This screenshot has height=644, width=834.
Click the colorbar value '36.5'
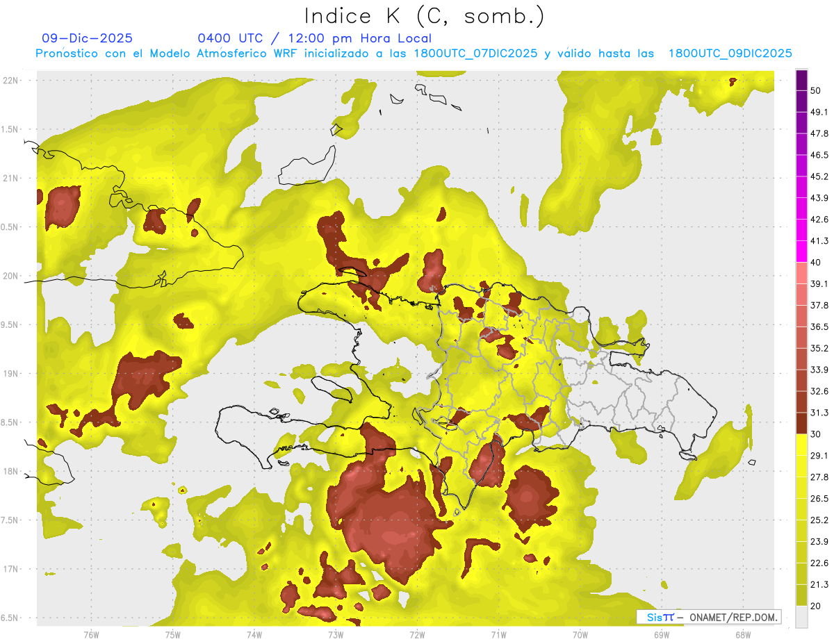pos(819,327)
